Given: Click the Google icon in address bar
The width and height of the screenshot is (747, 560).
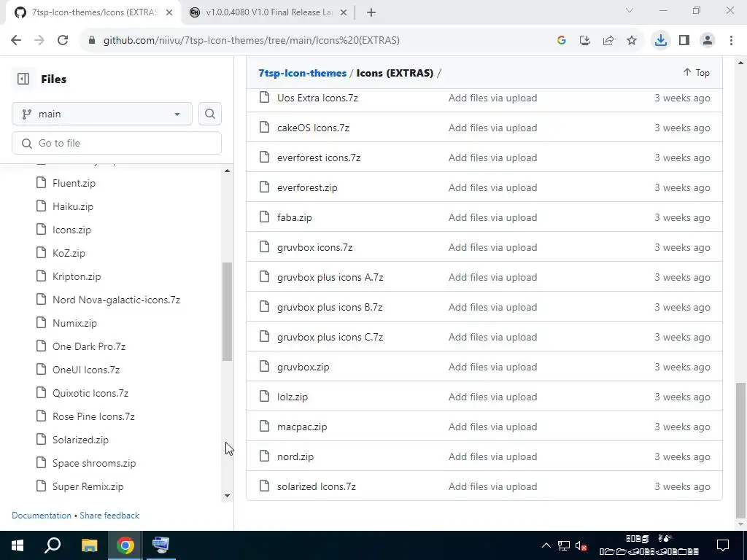Looking at the screenshot, I should tap(561, 40).
